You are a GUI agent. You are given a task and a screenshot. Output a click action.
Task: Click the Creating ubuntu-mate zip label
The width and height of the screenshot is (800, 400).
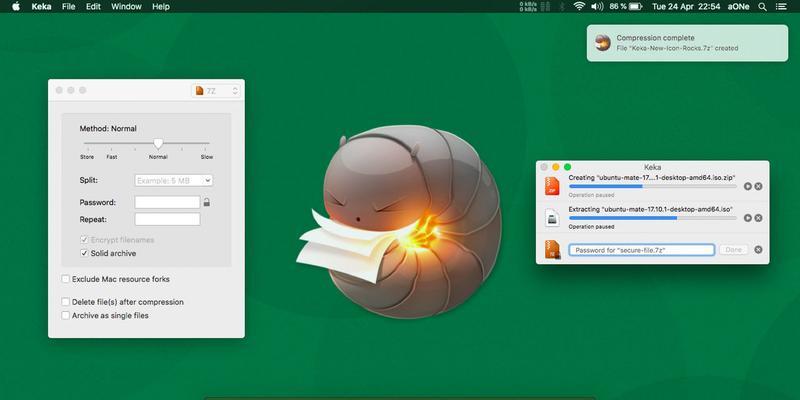tap(651, 178)
